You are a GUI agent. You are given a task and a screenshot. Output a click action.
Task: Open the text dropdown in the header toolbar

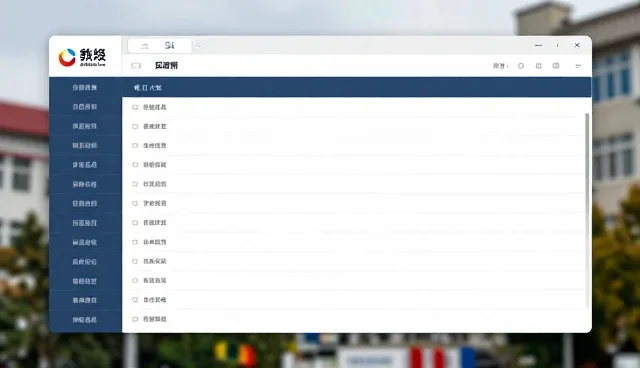pyautogui.click(x=500, y=66)
